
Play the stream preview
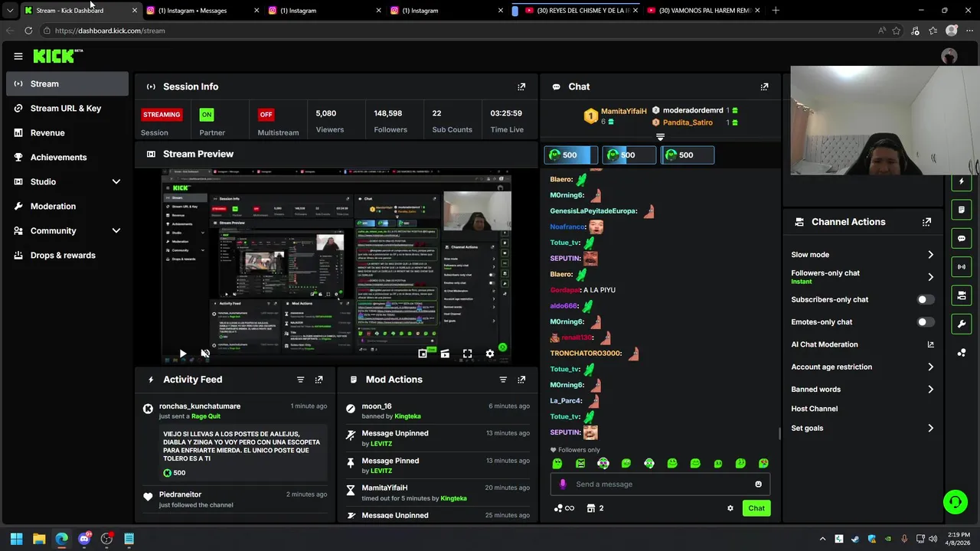(x=182, y=354)
